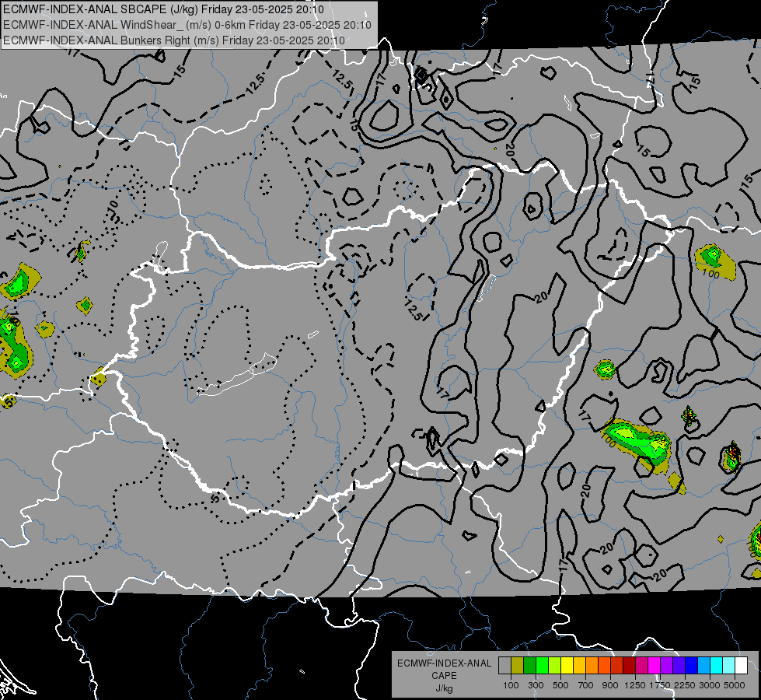Select the deep pink legend swatch
The height and width of the screenshot is (700, 761).
(x=641, y=666)
